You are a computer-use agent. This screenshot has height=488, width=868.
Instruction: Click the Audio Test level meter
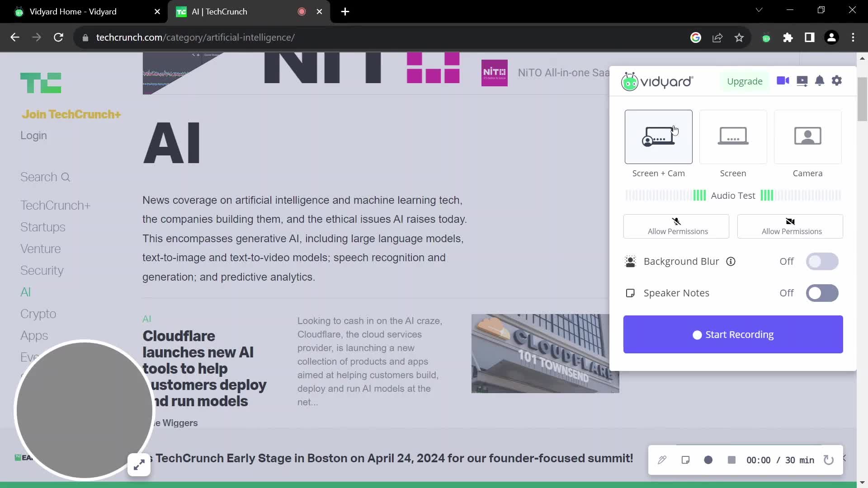[733, 196]
